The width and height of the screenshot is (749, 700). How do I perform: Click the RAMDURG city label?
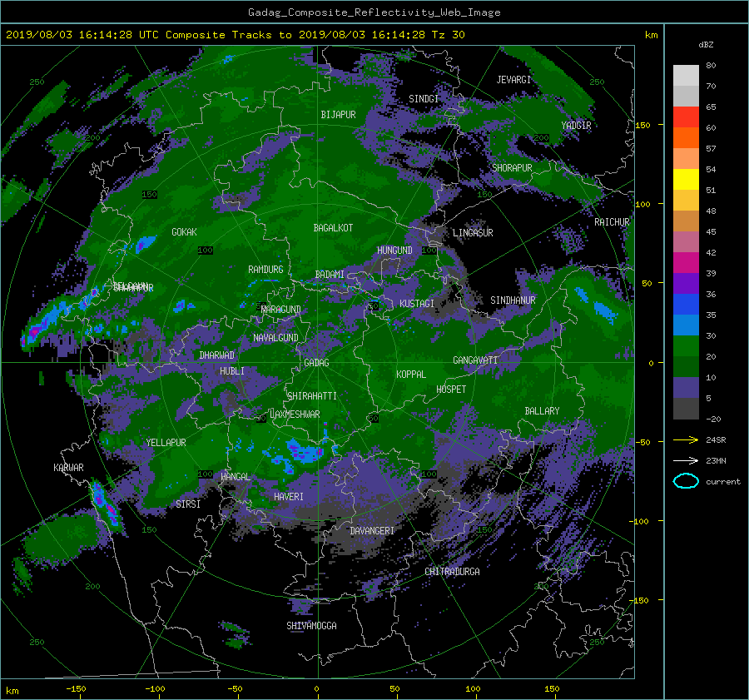coord(265,270)
